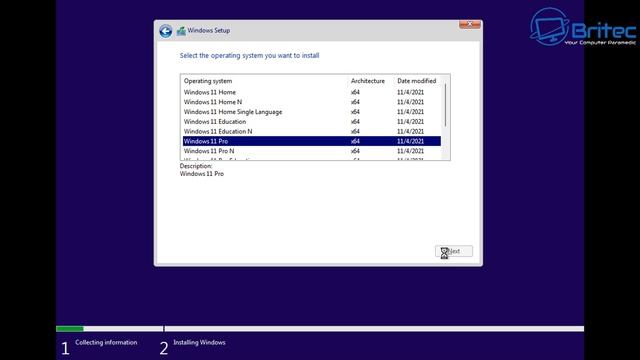Pick Windows 11 Education N row
Viewport: 640px width, 360px height.
click(312, 131)
